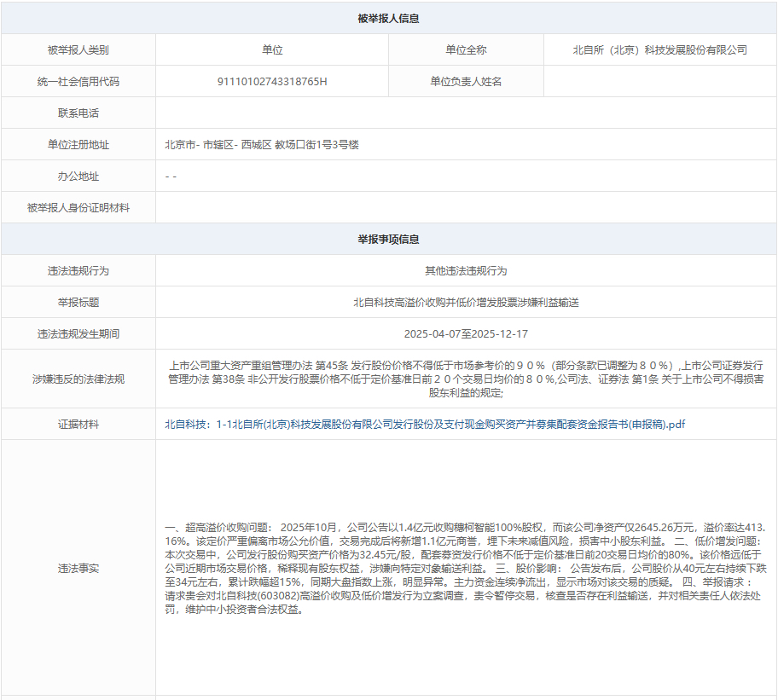778x700 pixels.
Task: Click the 违法违规发生期间 label
Action: [x=78, y=334]
